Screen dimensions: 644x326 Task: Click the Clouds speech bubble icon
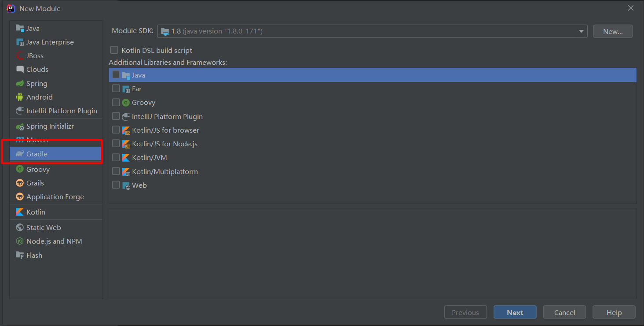20,69
